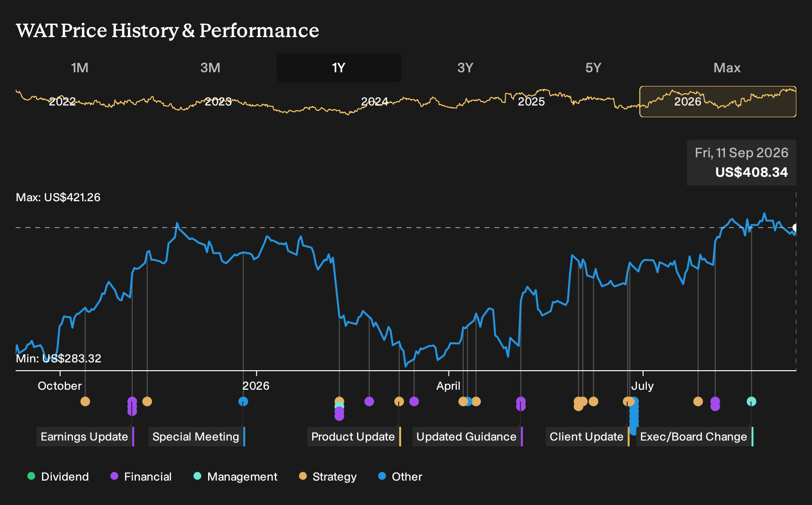Click the highlighted 2026 range selector window
The image size is (812, 505).
(x=718, y=102)
